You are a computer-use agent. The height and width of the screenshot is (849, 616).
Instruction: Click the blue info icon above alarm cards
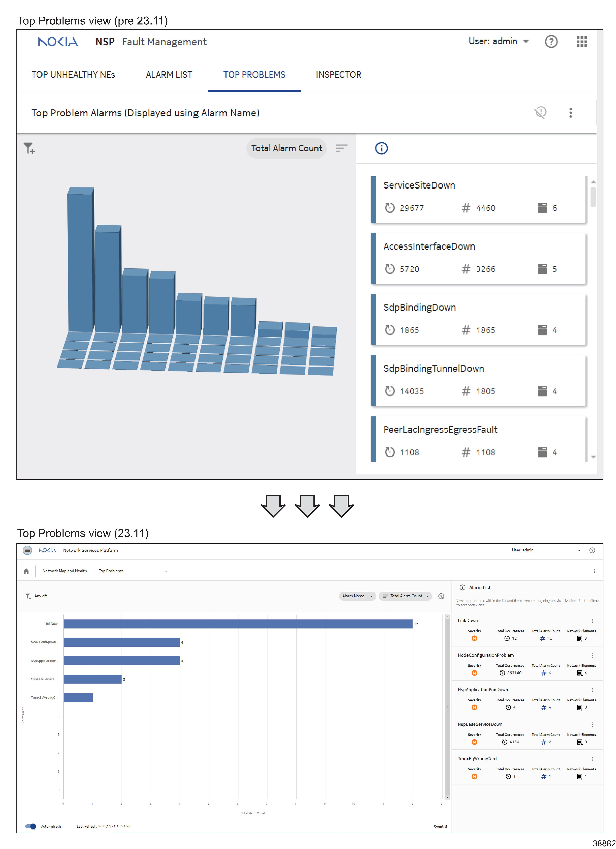coord(381,148)
